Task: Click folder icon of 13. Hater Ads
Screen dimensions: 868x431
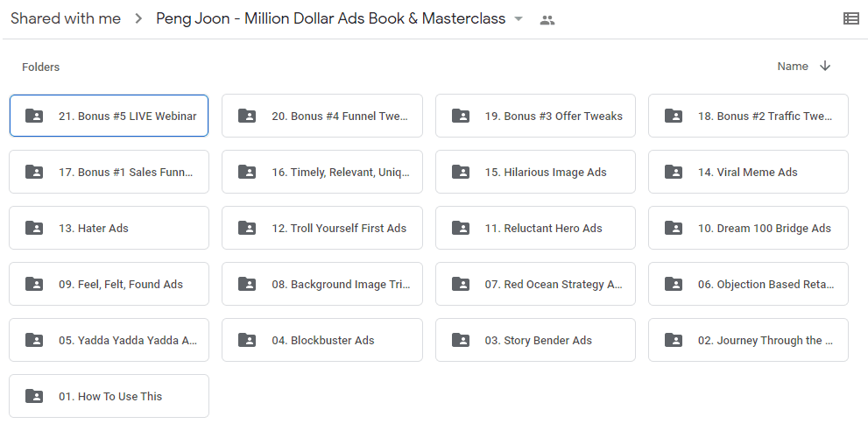Action: 34,228
